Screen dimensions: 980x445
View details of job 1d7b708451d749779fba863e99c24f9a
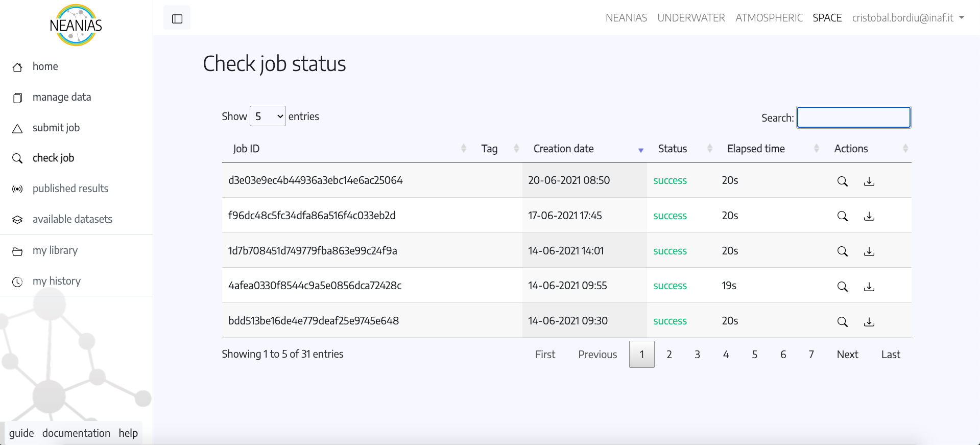842,251
